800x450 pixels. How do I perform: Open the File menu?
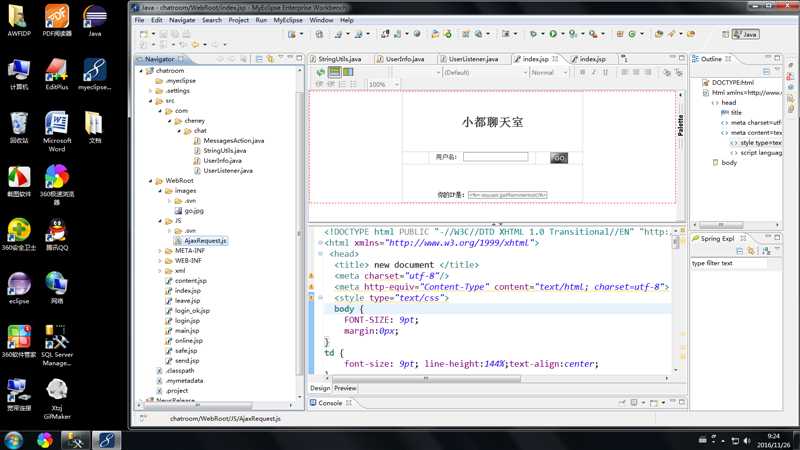tap(139, 20)
